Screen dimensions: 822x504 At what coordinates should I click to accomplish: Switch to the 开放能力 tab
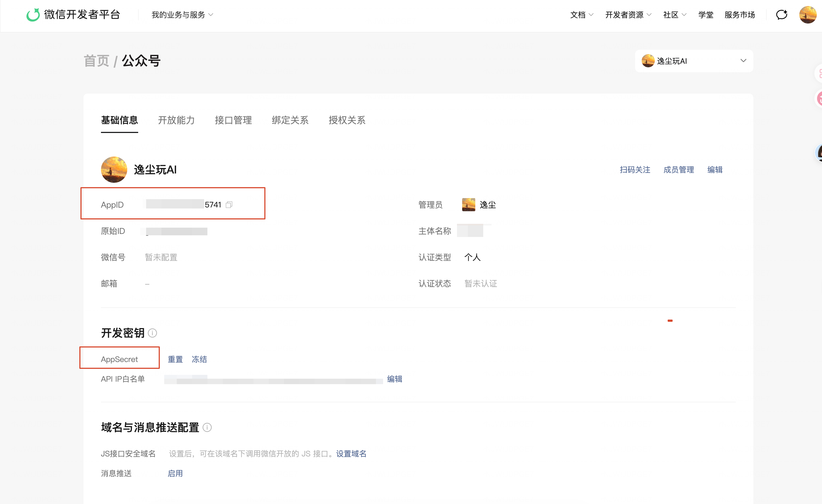[x=176, y=120]
